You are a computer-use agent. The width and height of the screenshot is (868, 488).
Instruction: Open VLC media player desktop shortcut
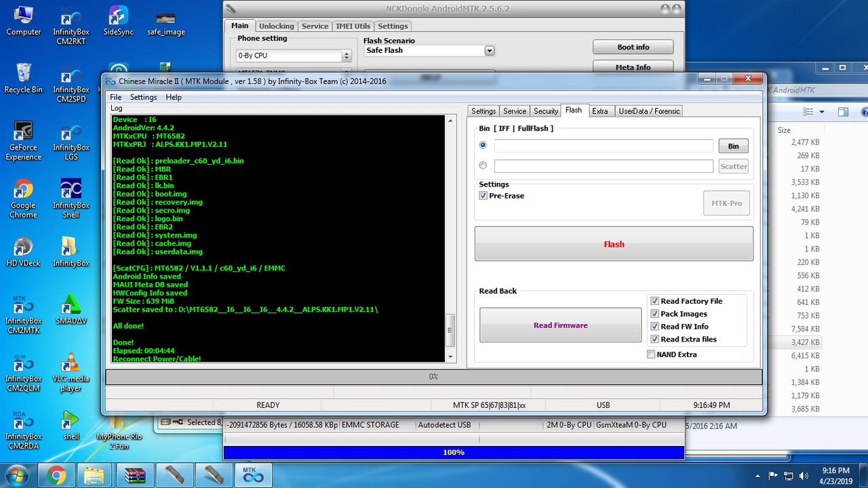tap(71, 372)
